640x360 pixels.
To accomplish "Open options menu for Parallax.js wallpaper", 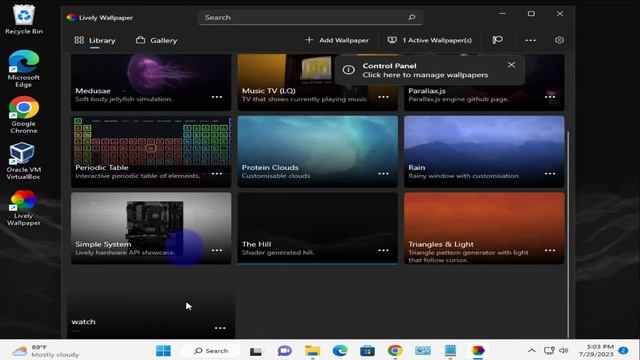I will point(550,97).
